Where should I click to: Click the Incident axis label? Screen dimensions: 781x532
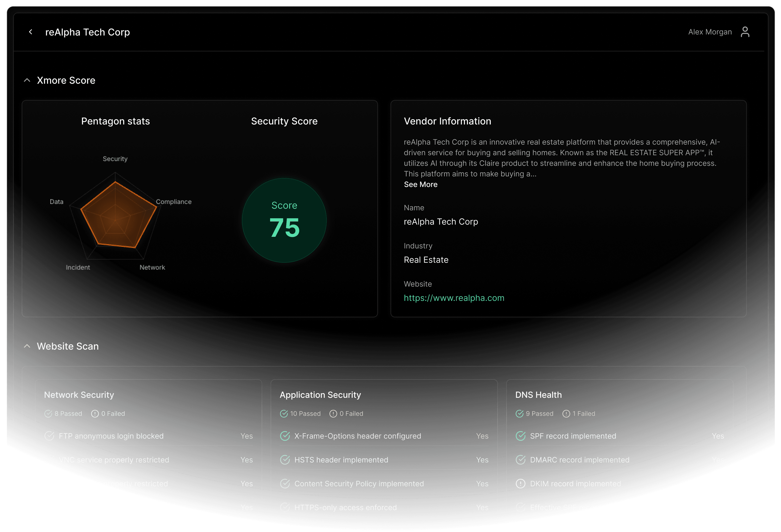pos(78,268)
